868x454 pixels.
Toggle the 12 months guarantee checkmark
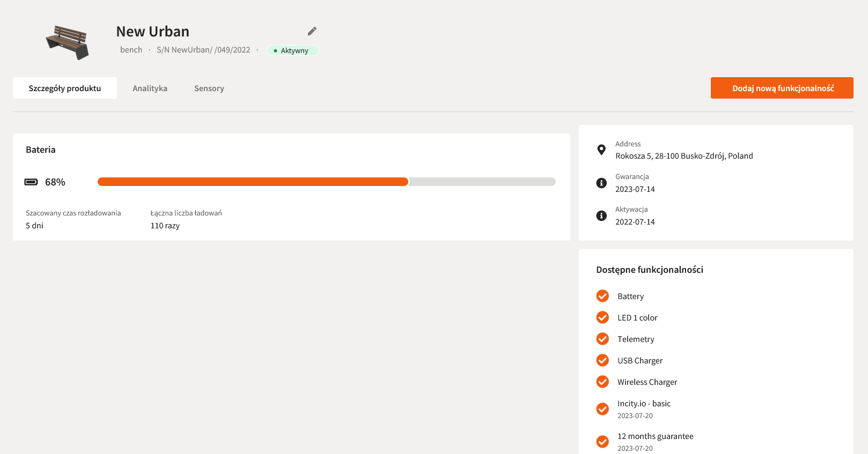(602, 442)
